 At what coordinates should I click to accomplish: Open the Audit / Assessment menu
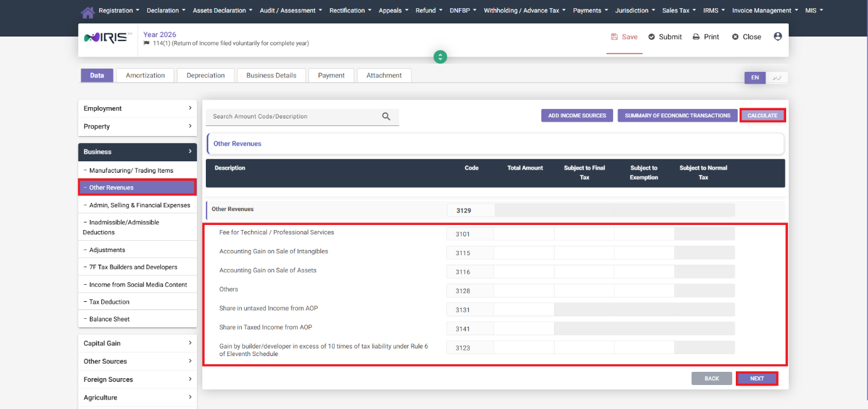[x=290, y=11]
